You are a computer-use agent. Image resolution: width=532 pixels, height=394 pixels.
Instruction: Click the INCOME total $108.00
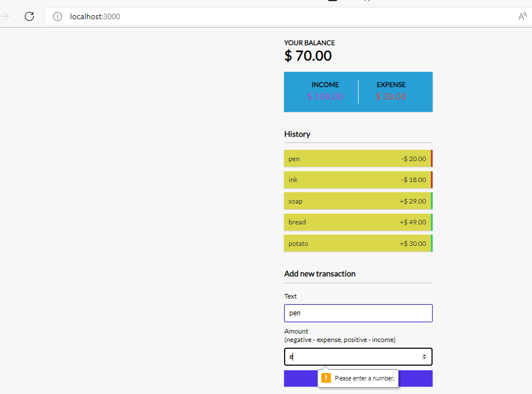tap(325, 97)
